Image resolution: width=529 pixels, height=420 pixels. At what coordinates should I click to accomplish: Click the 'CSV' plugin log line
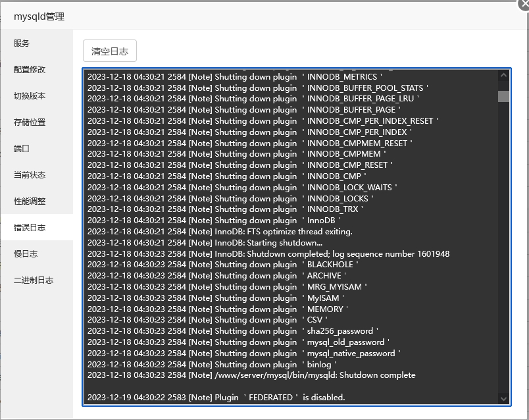207,320
